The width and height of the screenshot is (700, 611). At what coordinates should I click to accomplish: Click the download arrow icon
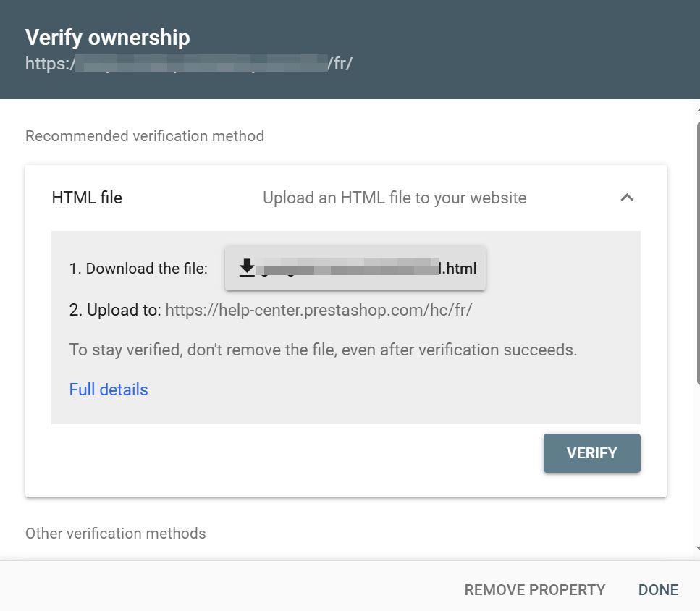click(248, 268)
